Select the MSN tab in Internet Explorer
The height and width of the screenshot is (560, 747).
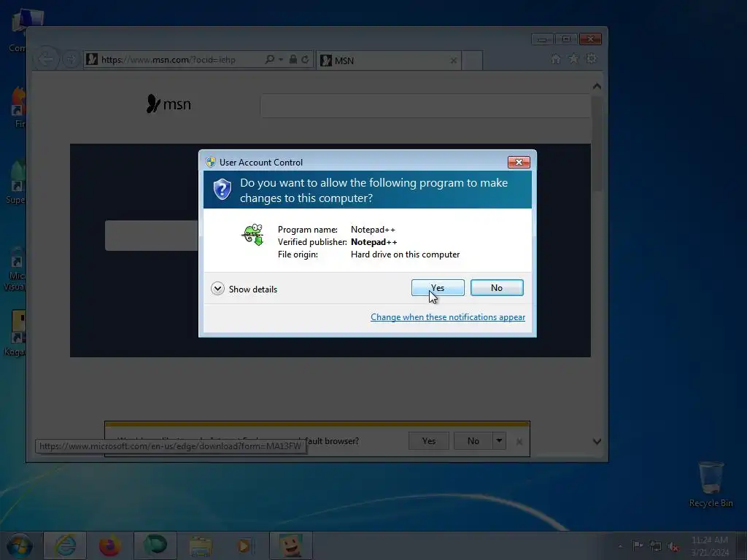(388, 61)
